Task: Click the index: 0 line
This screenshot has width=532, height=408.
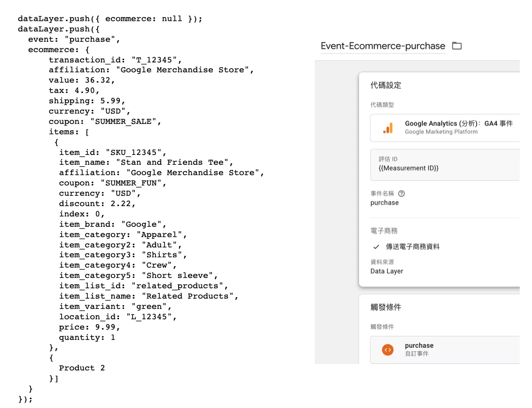Action: (82, 214)
